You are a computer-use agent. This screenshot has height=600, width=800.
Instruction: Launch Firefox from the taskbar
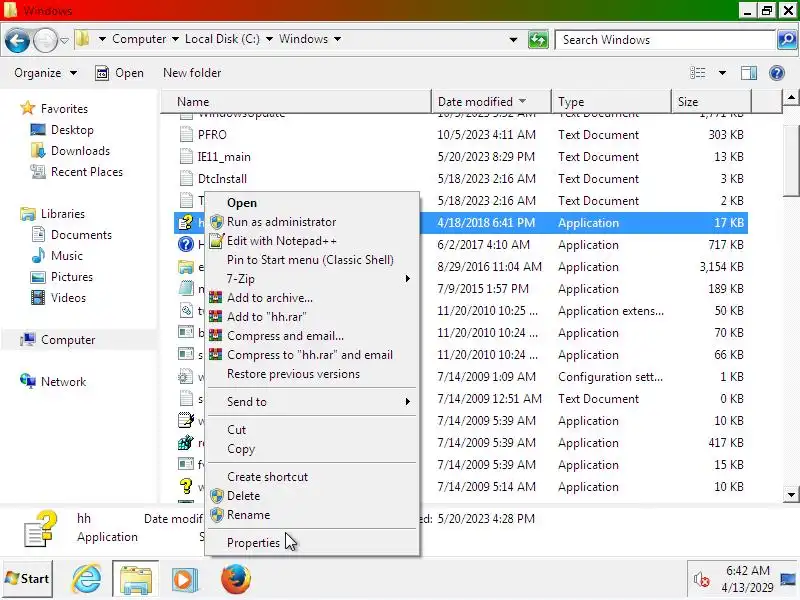click(235, 579)
